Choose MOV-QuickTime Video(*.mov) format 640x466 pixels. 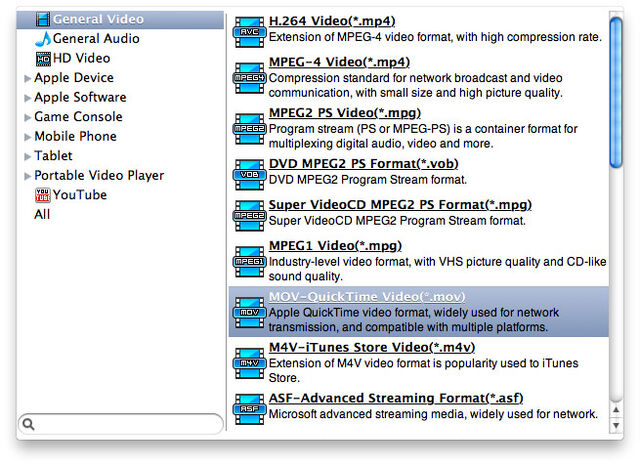(x=367, y=297)
